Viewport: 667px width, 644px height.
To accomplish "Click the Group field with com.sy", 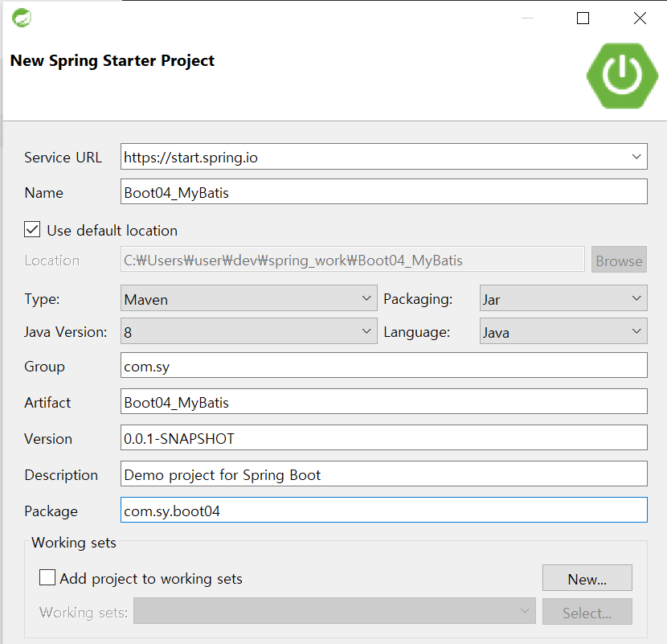I will coord(383,365).
